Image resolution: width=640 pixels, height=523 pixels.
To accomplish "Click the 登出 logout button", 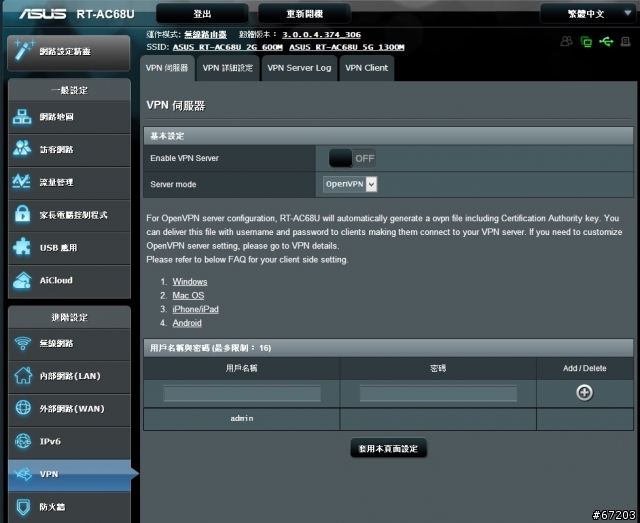I will 202,14.
